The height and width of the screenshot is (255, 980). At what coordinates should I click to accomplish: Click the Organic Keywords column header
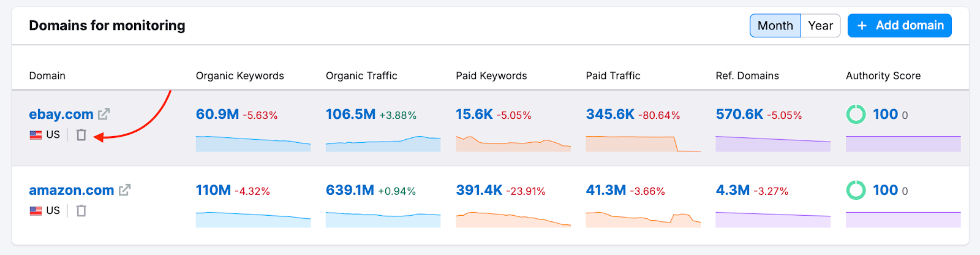[239, 76]
